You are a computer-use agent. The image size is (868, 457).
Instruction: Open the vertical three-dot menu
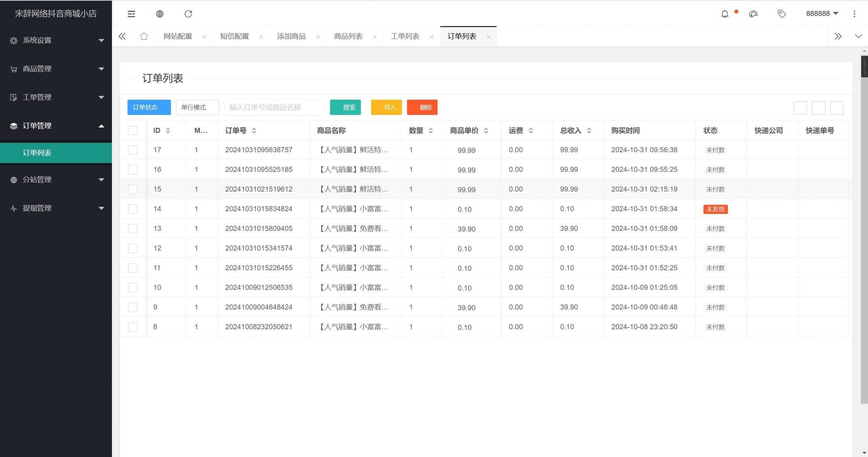tap(854, 14)
